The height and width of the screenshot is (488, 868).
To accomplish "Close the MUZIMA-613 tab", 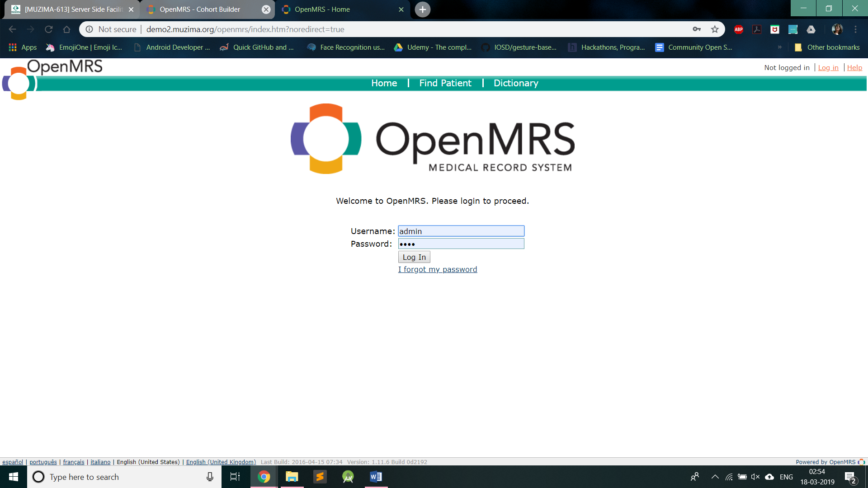I will [131, 9].
